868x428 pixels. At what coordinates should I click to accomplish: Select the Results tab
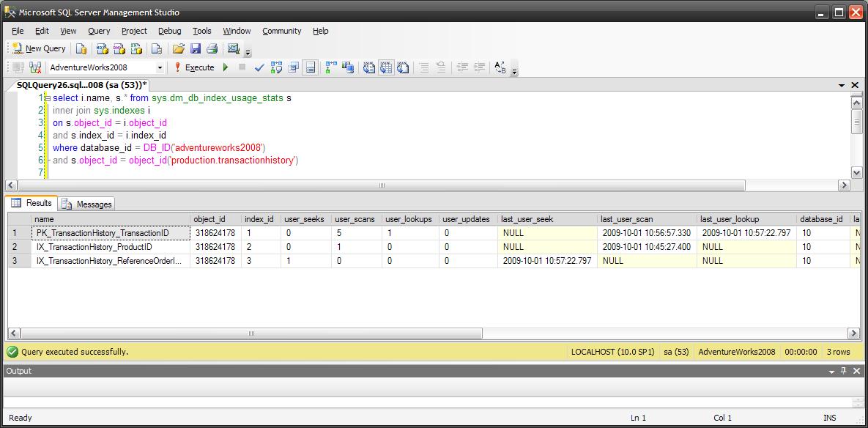pyautogui.click(x=32, y=203)
